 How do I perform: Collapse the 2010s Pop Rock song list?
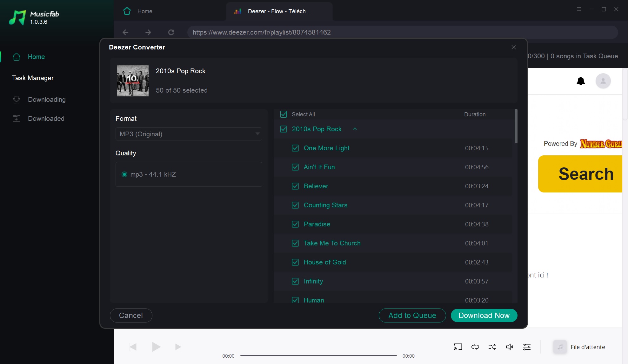[355, 129]
